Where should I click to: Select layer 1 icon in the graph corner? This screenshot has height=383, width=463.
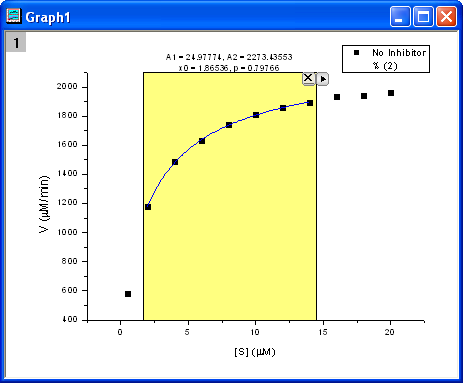tap(16, 42)
